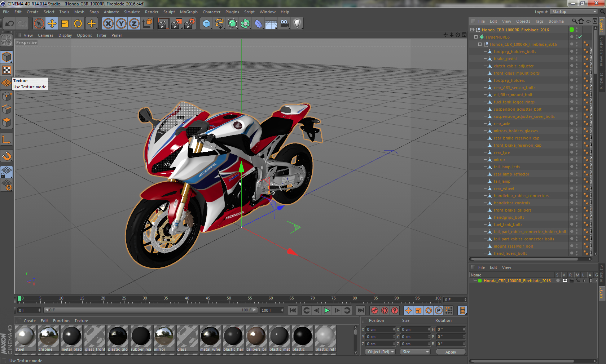The image size is (606, 364).
Task: Enable Model mode in left palette
Action: (x=6, y=57)
